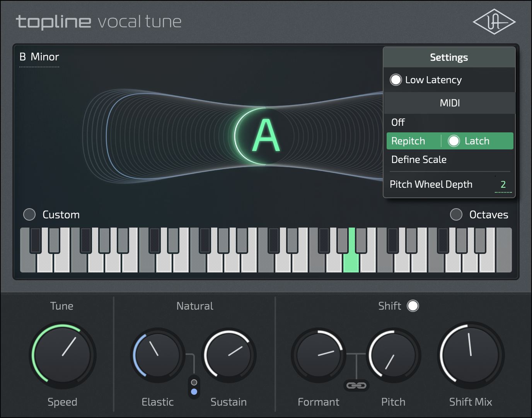Click the Elastic label text
The height and width of the screenshot is (418, 532).
(158, 402)
